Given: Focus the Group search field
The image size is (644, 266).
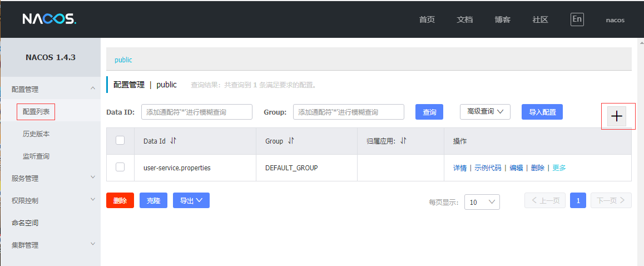Looking at the screenshot, I should [349, 112].
